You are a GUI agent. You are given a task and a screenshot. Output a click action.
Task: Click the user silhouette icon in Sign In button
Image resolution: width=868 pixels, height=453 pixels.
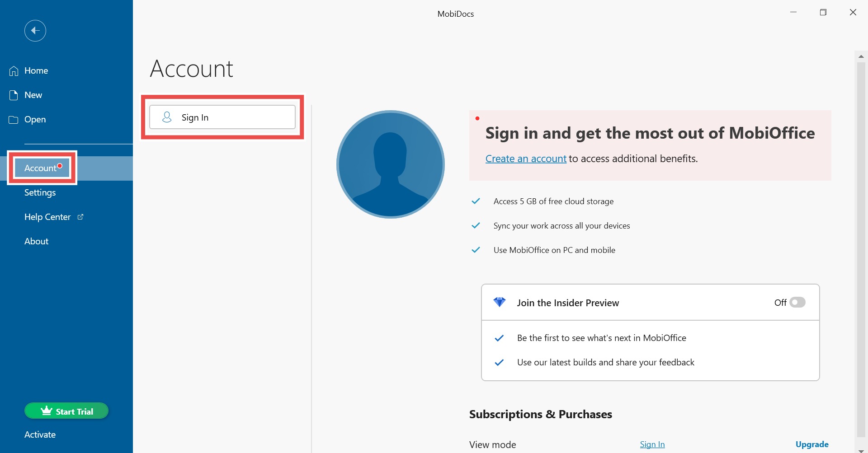(x=167, y=117)
